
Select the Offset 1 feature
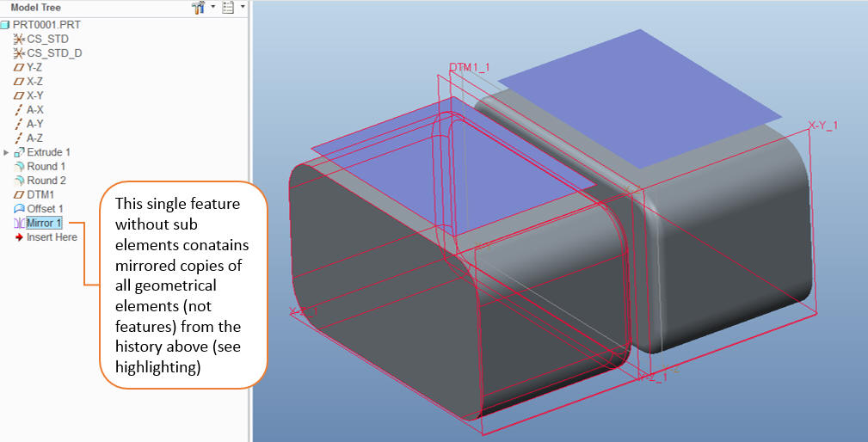45,209
